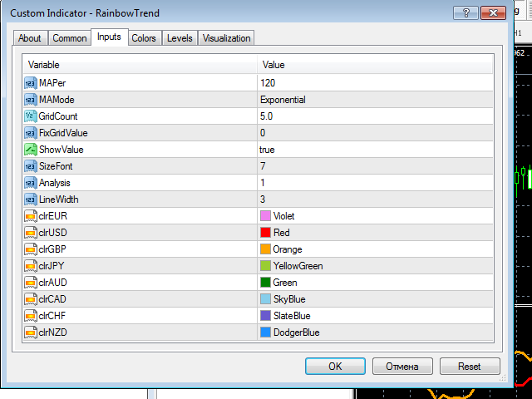The width and height of the screenshot is (532, 399).
Task: Click the color type icon beside clrNZD
Action: (30, 332)
